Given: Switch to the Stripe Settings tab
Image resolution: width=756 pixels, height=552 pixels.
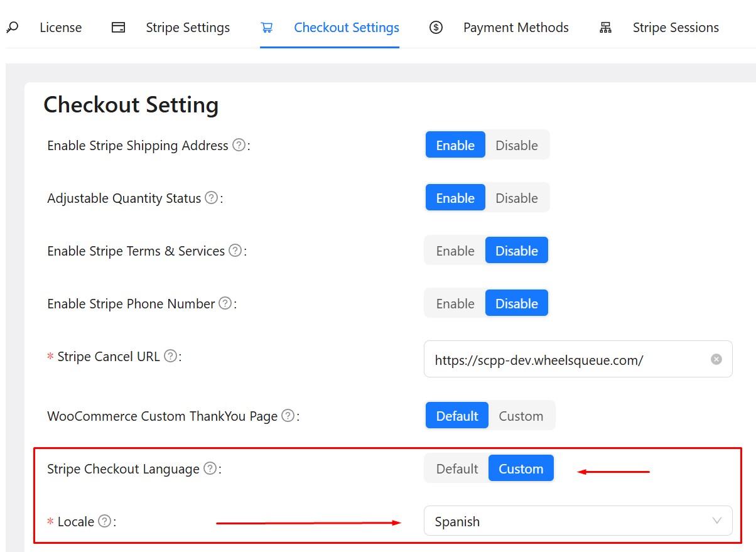Looking at the screenshot, I should 187,28.
